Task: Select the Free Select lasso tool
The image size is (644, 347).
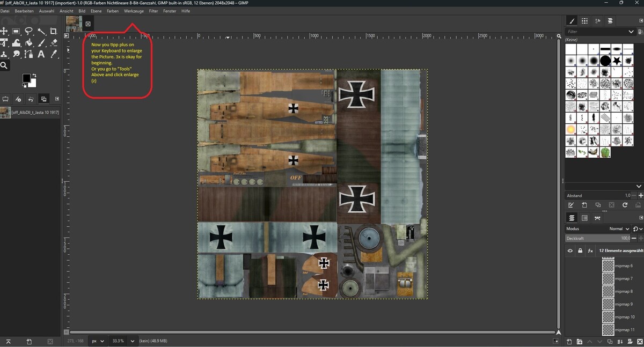Action: pos(29,31)
